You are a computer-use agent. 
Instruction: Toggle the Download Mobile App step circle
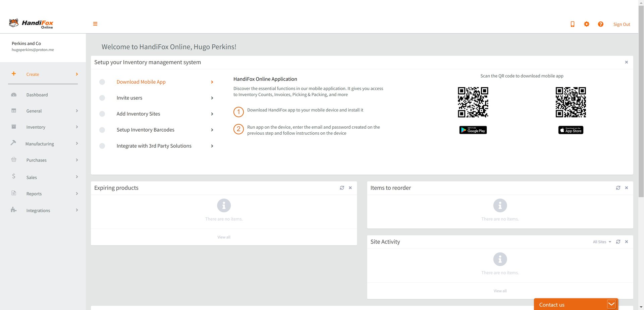(x=102, y=82)
